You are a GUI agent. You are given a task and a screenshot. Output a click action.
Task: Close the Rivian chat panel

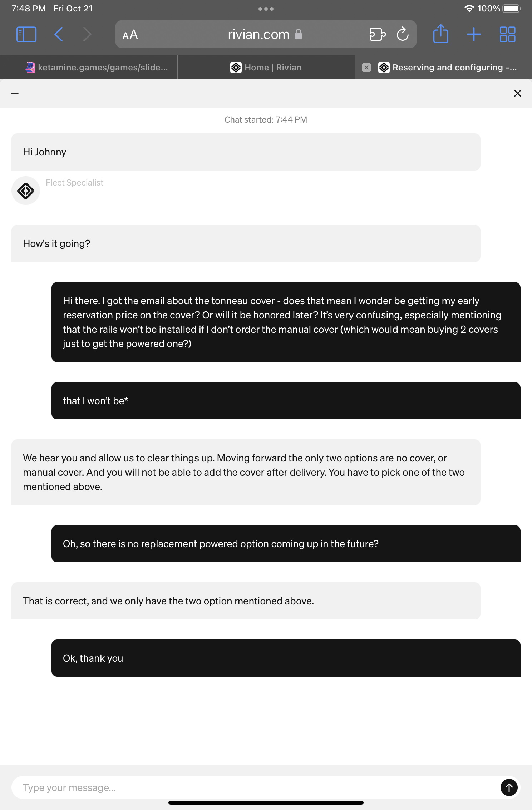tap(517, 93)
